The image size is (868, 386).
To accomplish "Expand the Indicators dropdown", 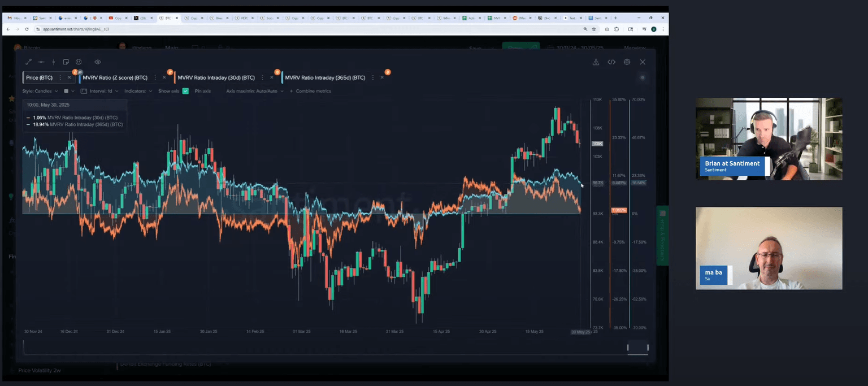I will pos(138,91).
